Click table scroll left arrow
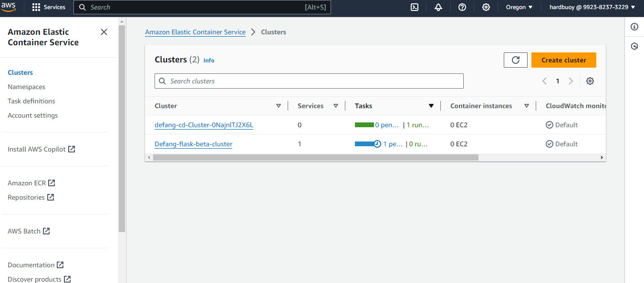 coord(149,157)
